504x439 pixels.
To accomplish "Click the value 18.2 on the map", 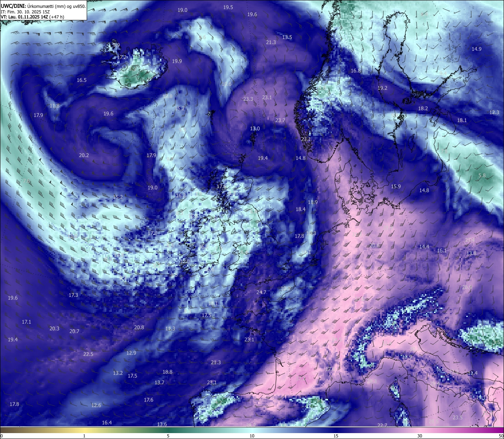I will click(423, 108).
